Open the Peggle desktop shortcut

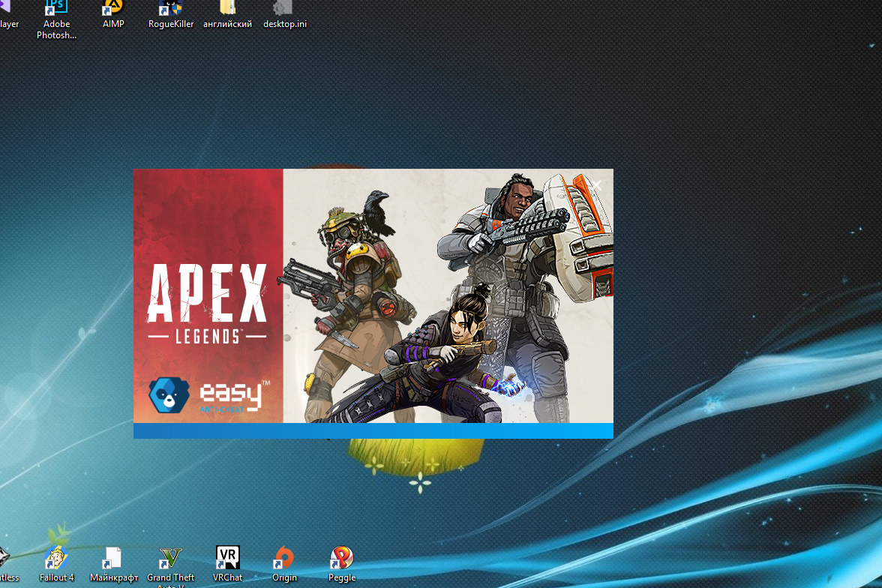[x=341, y=564]
